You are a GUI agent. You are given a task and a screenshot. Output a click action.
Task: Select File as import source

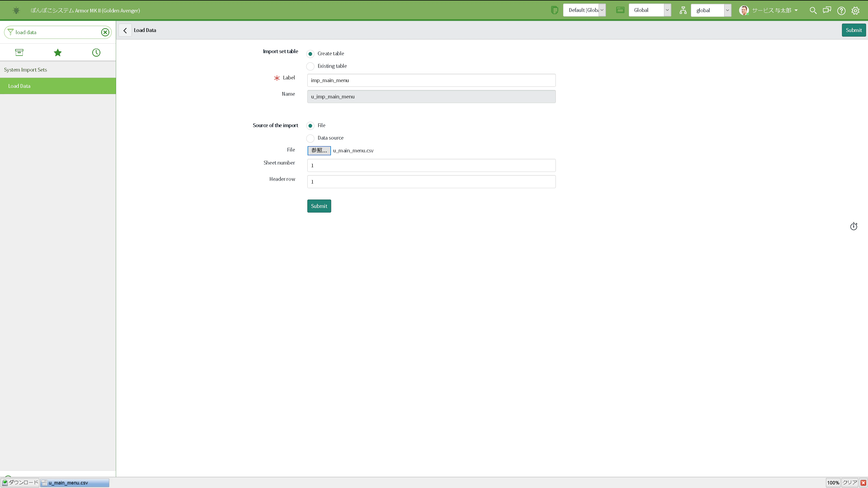310,126
